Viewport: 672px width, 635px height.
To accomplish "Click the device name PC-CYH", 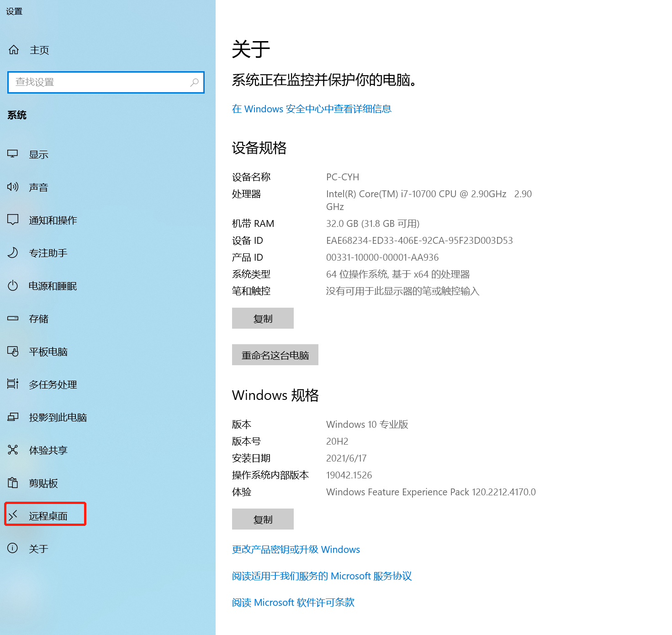I will click(343, 177).
